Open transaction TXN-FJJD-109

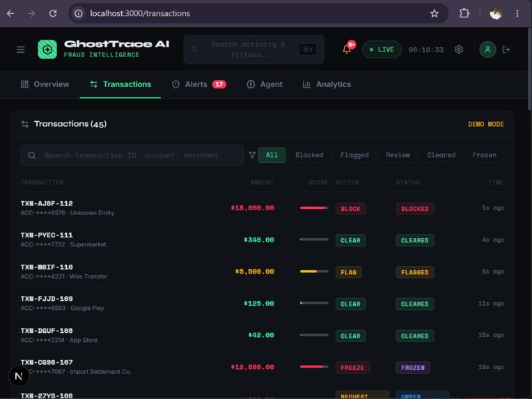coord(262,303)
